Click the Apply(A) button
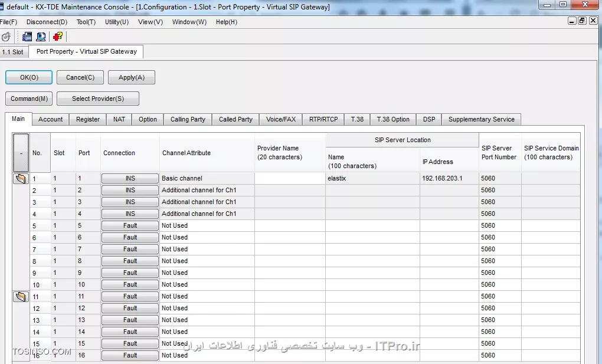Viewport: 602px width, 364px height. point(131,77)
